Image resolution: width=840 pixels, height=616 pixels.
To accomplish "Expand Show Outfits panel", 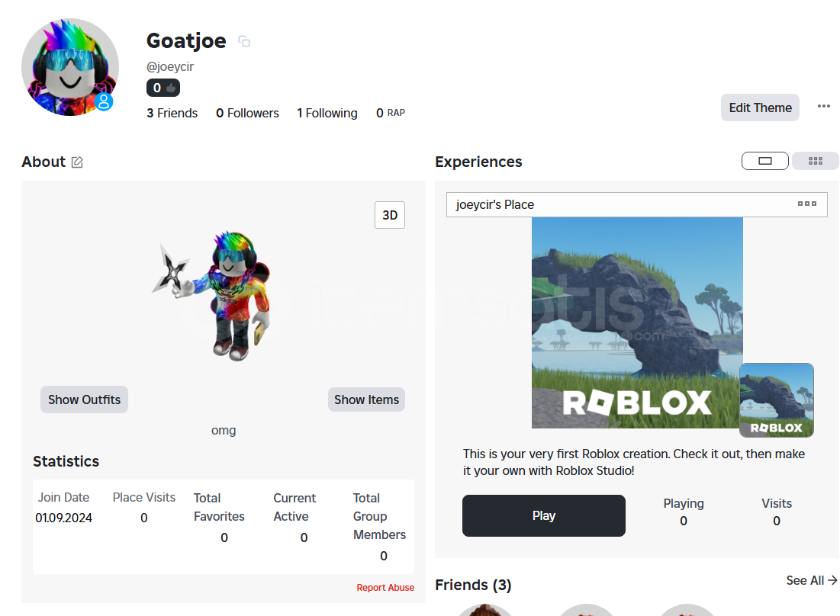I will [x=84, y=399].
